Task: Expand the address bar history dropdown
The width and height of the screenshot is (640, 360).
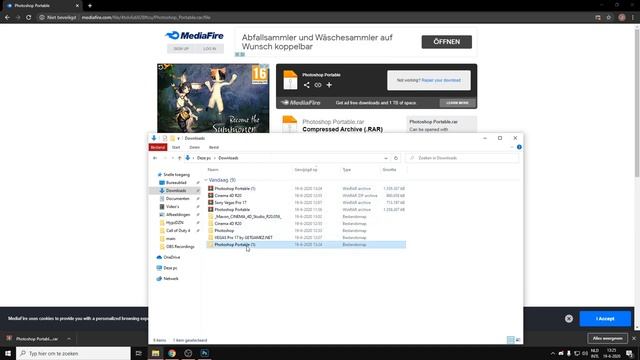Action: click(386, 158)
